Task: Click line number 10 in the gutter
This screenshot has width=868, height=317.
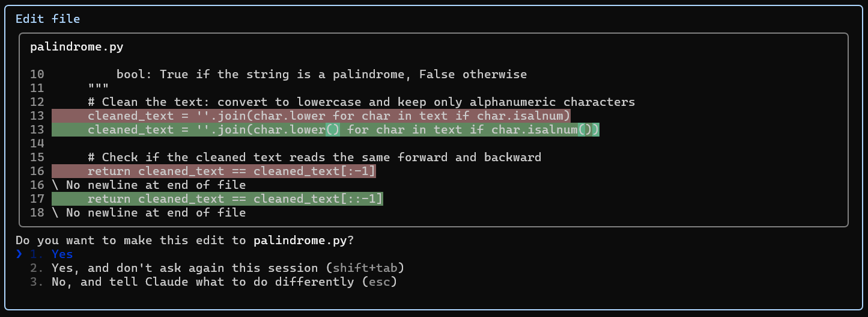Action: pyautogui.click(x=37, y=75)
